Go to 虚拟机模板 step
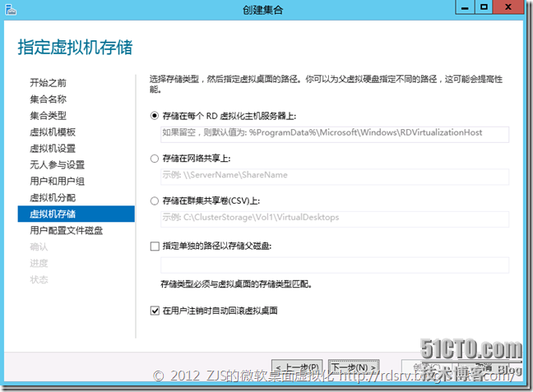This screenshot has width=533, height=392. 53,131
